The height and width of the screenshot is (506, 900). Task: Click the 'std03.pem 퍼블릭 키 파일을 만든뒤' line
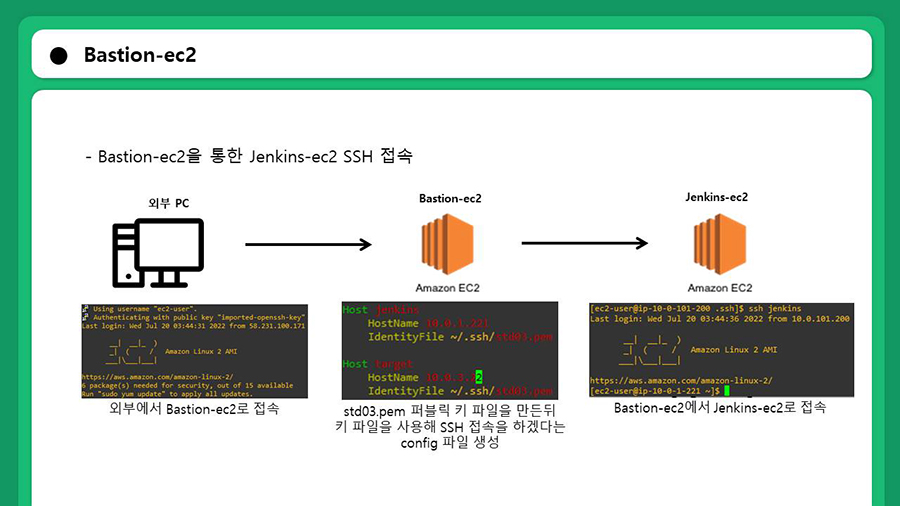(449, 411)
